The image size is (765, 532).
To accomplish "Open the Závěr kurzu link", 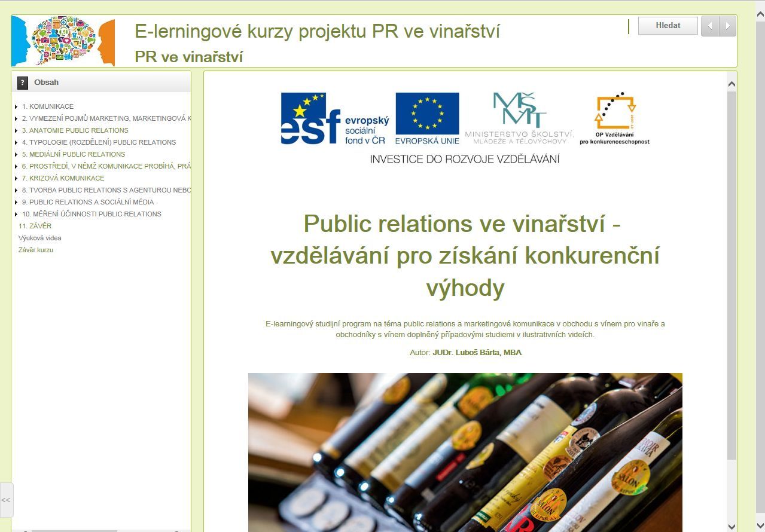I will (x=36, y=250).
